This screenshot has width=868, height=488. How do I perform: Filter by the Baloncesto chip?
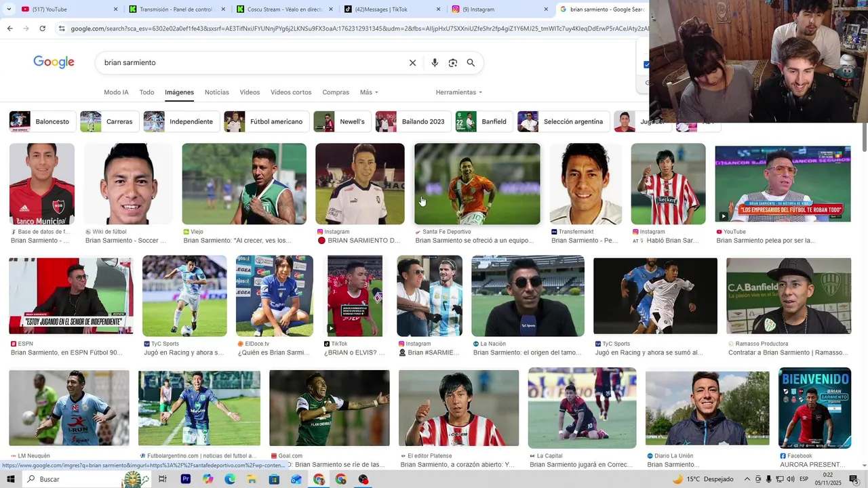42,121
